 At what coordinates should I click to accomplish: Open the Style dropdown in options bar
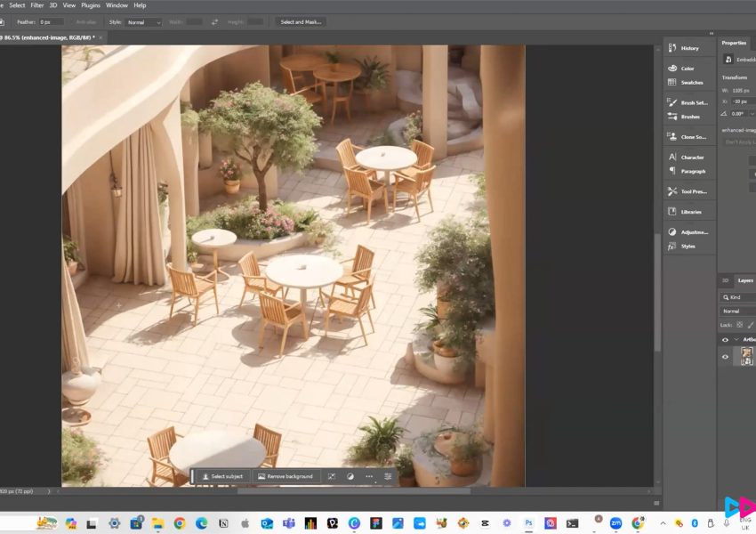coord(143,21)
